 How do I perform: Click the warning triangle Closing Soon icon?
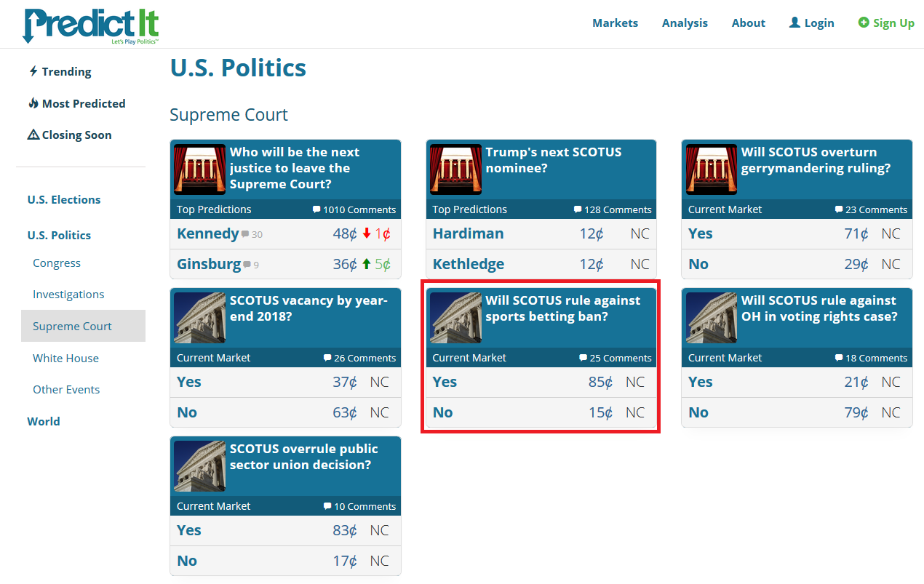point(33,135)
